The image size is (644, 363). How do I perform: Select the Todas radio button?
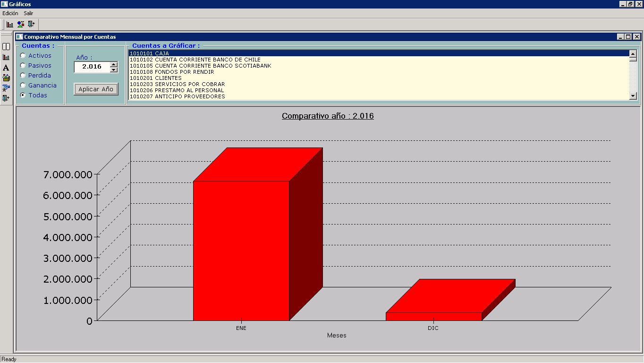23,95
